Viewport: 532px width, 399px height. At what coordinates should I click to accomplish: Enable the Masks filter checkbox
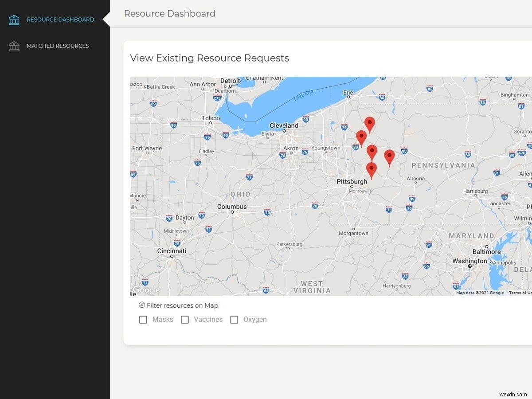[143, 320]
